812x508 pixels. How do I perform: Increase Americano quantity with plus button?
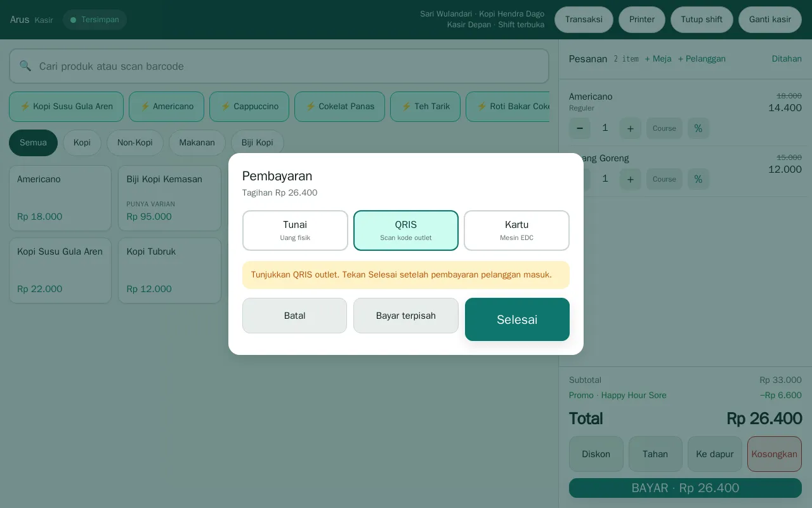click(x=631, y=128)
